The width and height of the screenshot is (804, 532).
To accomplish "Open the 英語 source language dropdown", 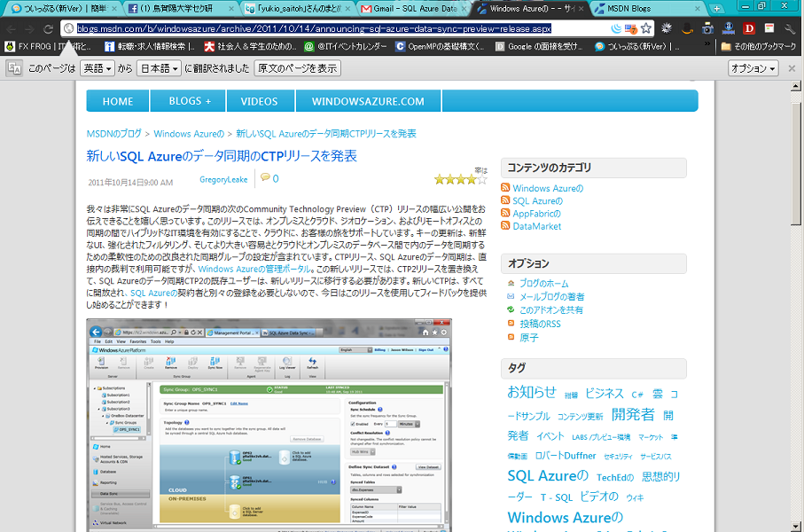I will point(98,68).
